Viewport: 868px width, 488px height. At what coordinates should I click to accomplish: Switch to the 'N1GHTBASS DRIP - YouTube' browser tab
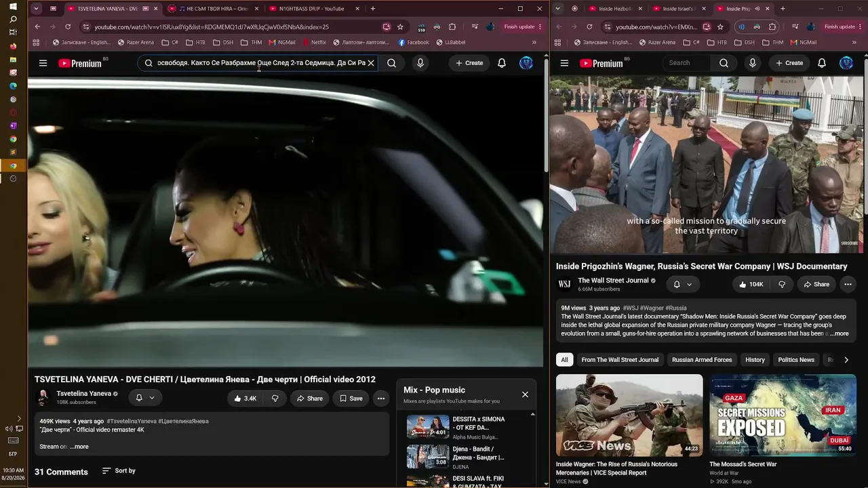311,9
